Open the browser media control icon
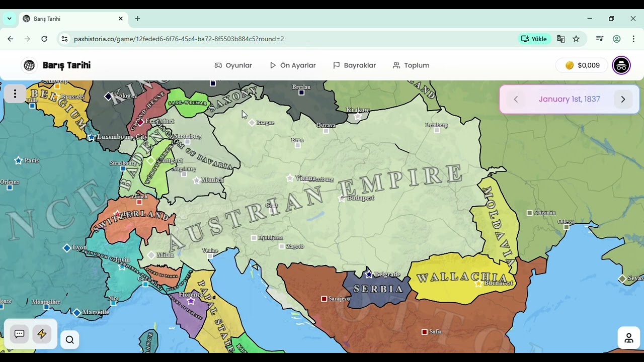Screen dimensions: 644x362 pos(600,39)
